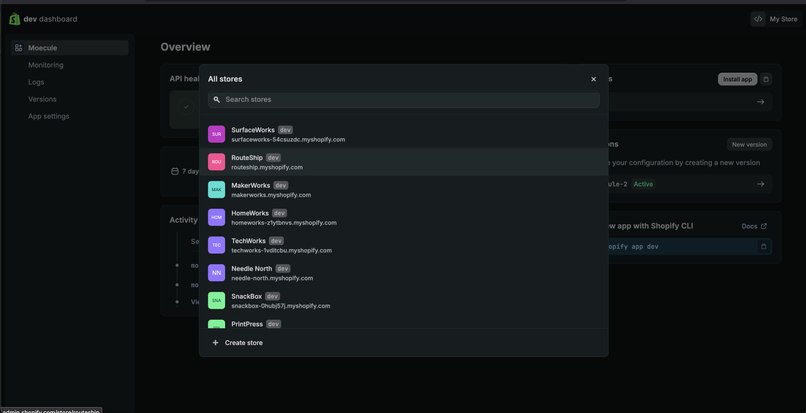
Task: Open the My Store switcher
Action: pos(776,19)
